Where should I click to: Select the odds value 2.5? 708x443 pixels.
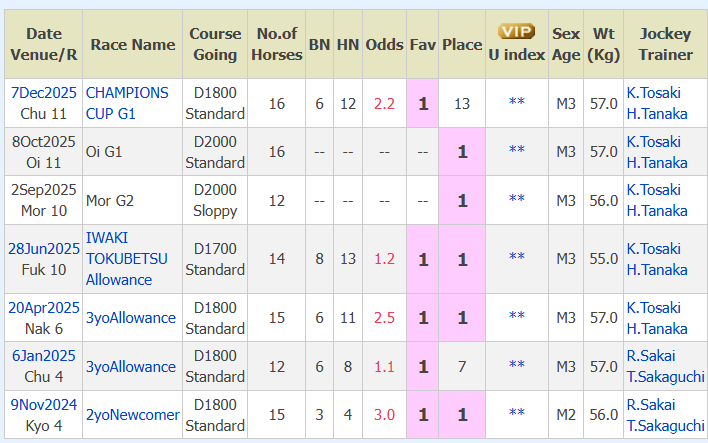(x=384, y=318)
